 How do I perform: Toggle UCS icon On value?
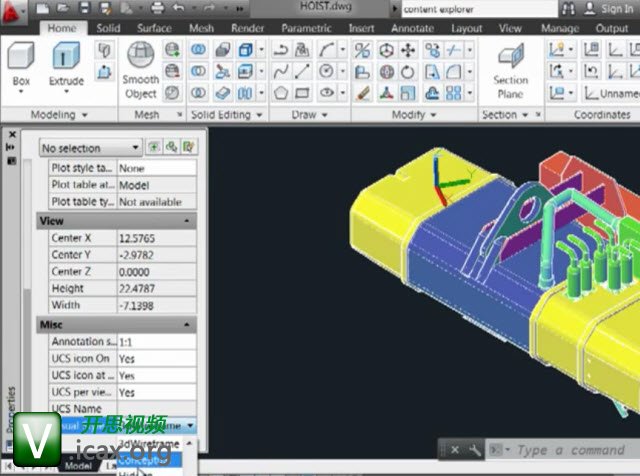coord(156,358)
